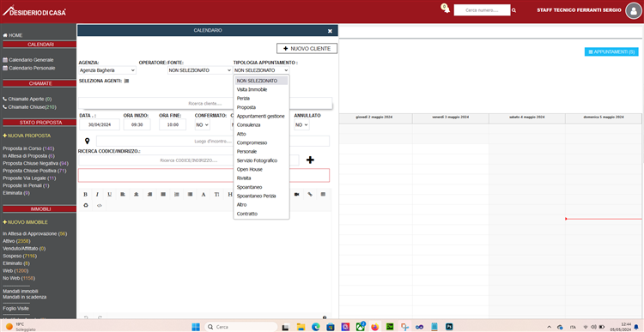Click Nuovo Immobile in the sidebar
Screen dimensions: 644x332
(x=26, y=222)
